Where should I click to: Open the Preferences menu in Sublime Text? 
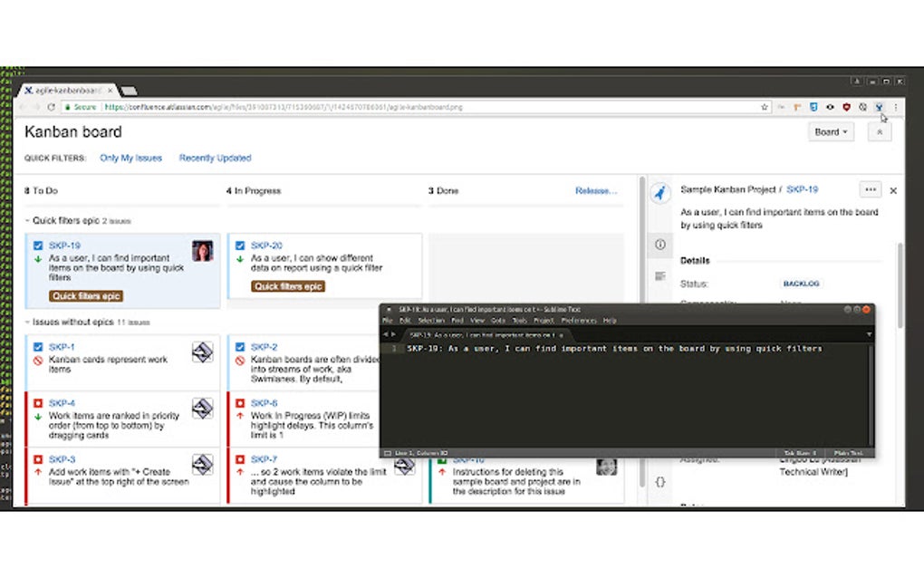pyautogui.click(x=578, y=320)
